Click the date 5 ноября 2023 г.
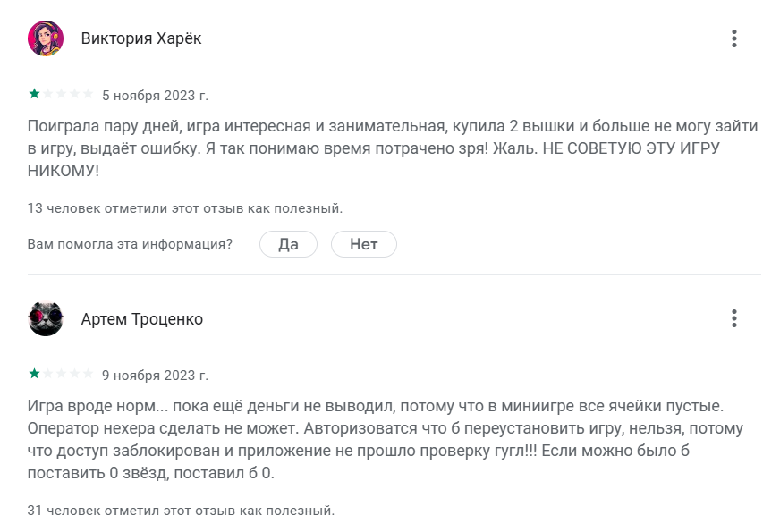Screen dimensions: 763x532 [155, 95]
